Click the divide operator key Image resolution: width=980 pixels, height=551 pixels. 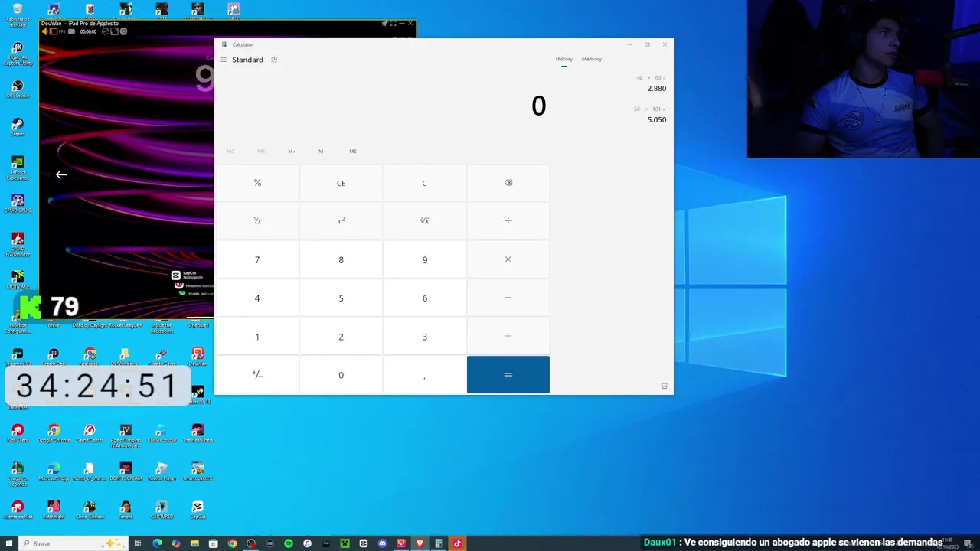click(508, 220)
